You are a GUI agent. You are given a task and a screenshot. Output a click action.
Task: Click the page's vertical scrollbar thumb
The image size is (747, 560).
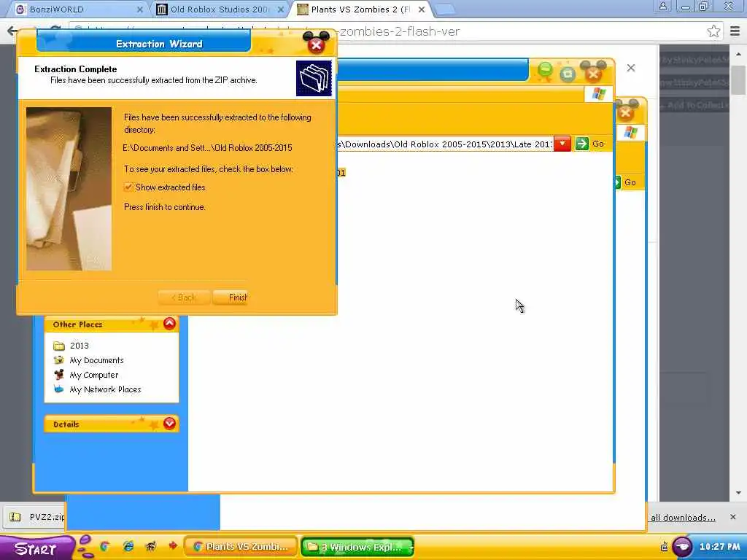738,79
